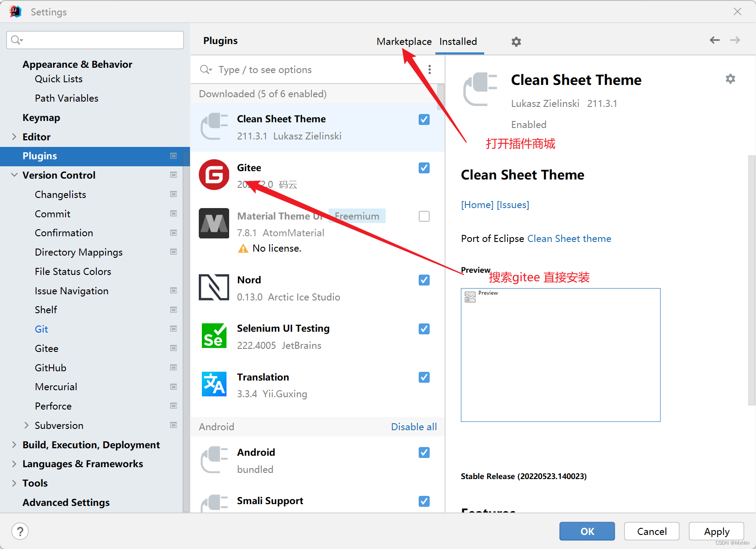This screenshot has width=756, height=549.
Task: Toggle the Android bundled plugin checkbox
Action: click(x=424, y=452)
